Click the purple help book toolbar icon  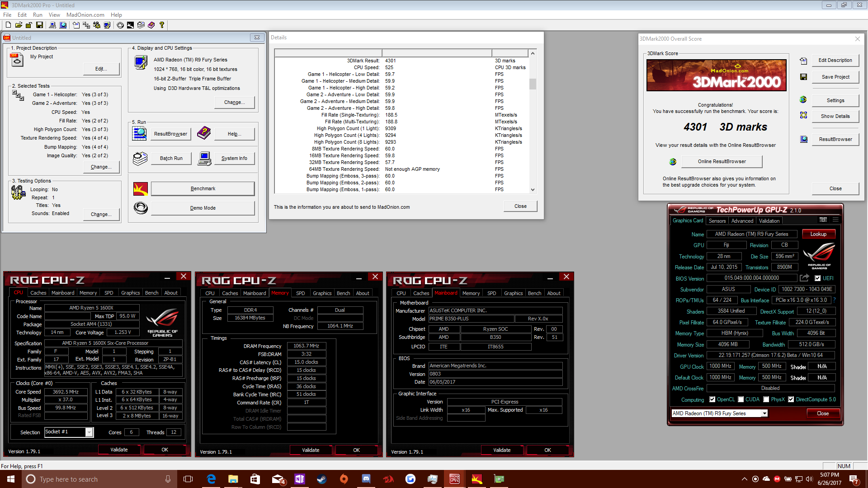pos(151,25)
